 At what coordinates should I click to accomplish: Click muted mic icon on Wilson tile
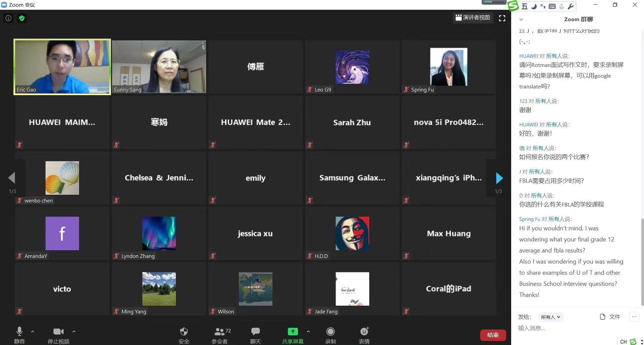click(213, 311)
